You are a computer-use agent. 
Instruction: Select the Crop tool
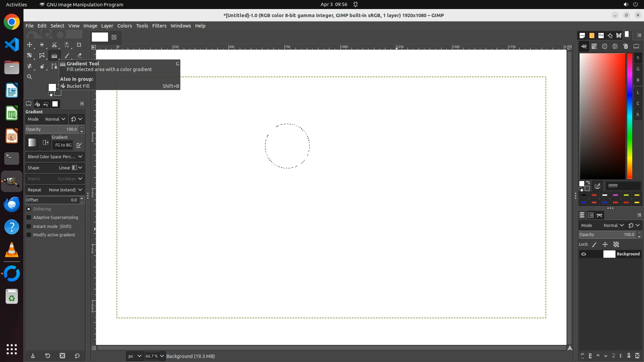point(79,45)
